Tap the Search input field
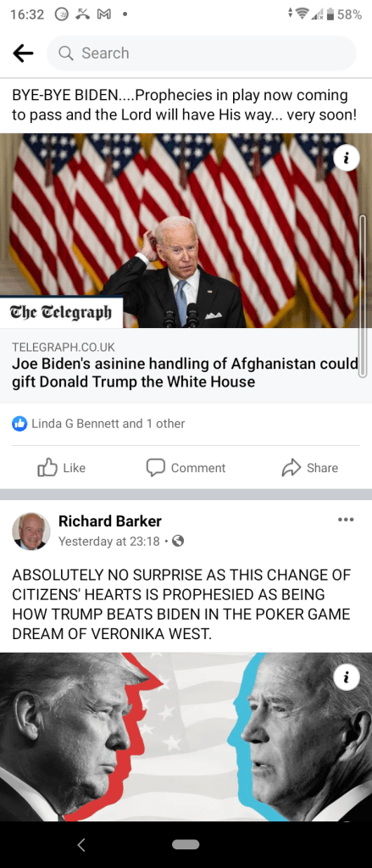 [202, 53]
